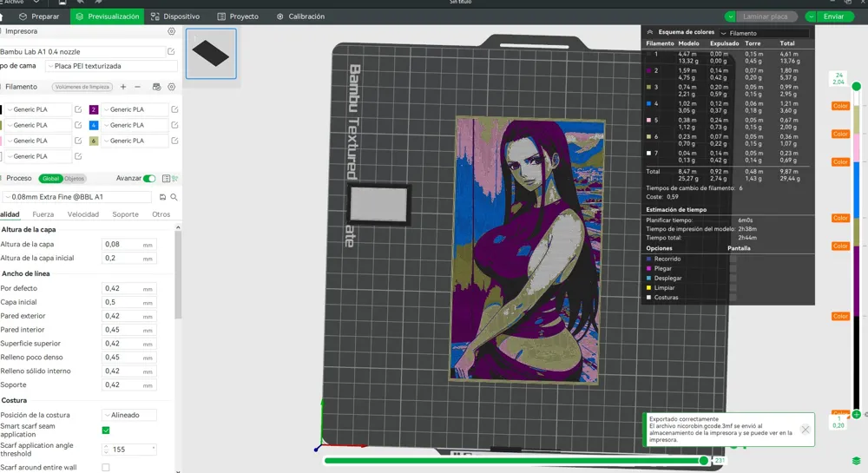Open filament 2 Generic PLA dropdown
Image resolution: width=868 pixels, height=473 pixels.
[135, 109]
